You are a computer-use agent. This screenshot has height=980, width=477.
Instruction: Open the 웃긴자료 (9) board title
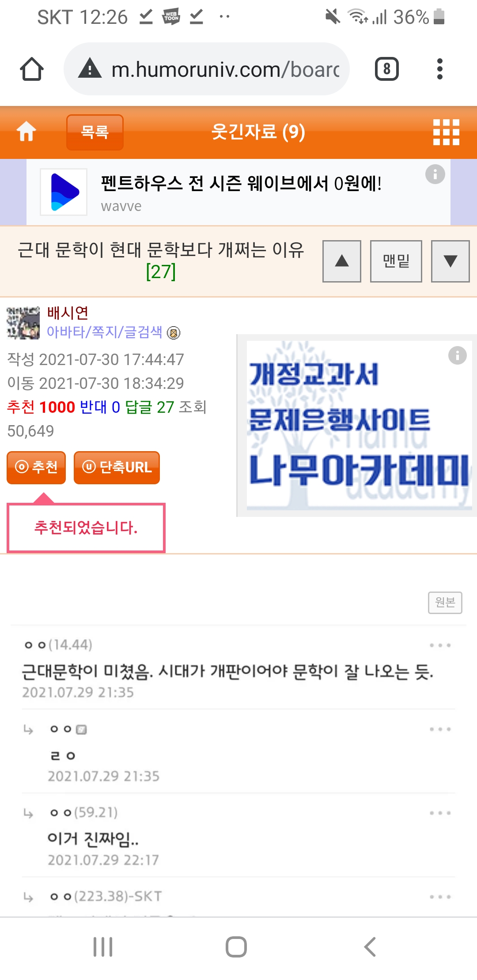(258, 132)
